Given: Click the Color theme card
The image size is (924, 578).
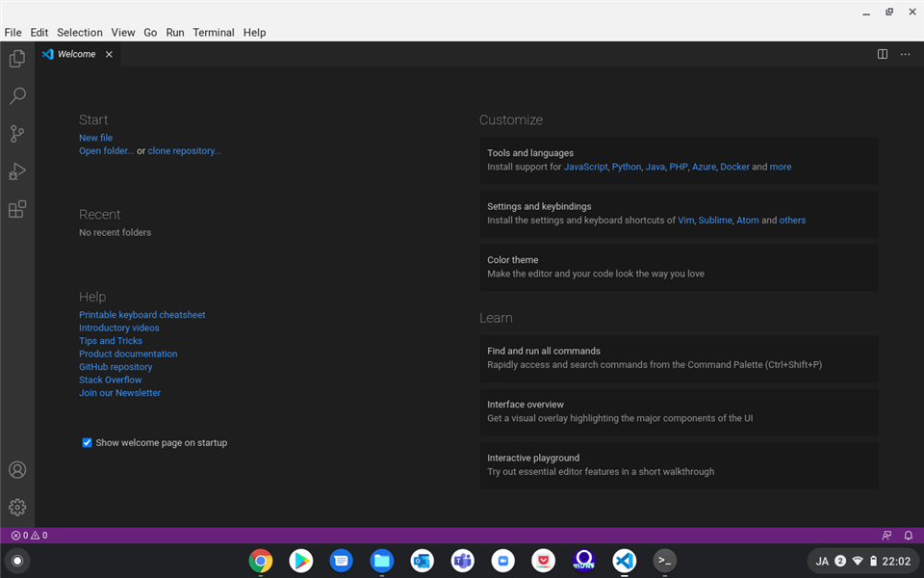Looking at the screenshot, I should (679, 267).
